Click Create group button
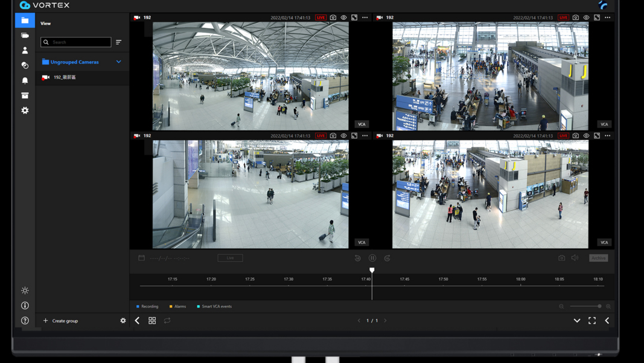644x363 pixels. (60, 321)
